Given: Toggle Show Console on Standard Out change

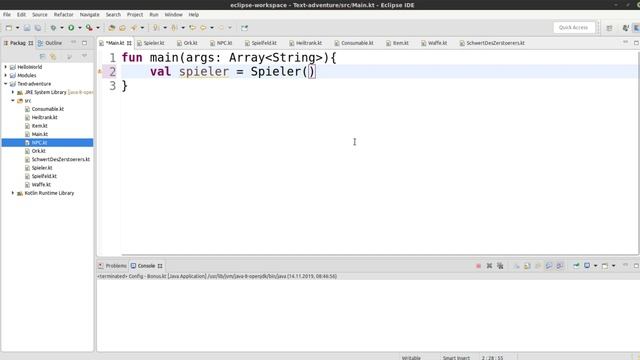Looking at the screenshot, I should coord(549,266).
